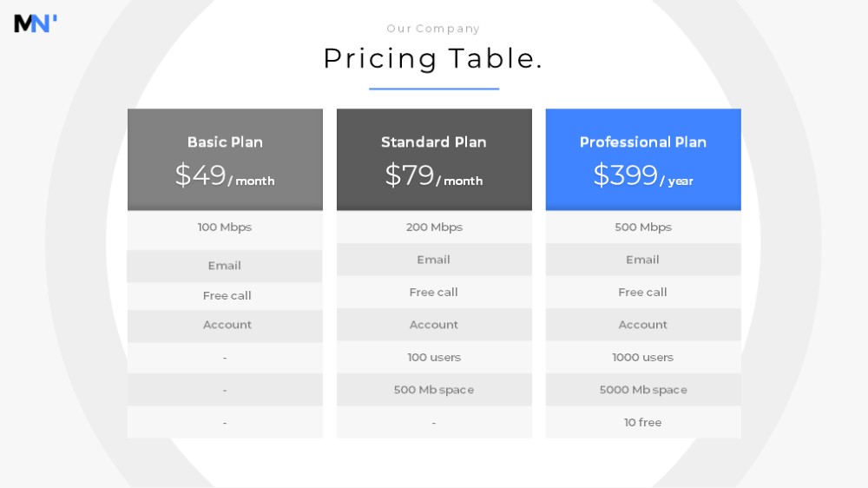This screenshot has width=868, height=488.
Task: Click the 5000 Mb space cell
Action: point(643,389)
